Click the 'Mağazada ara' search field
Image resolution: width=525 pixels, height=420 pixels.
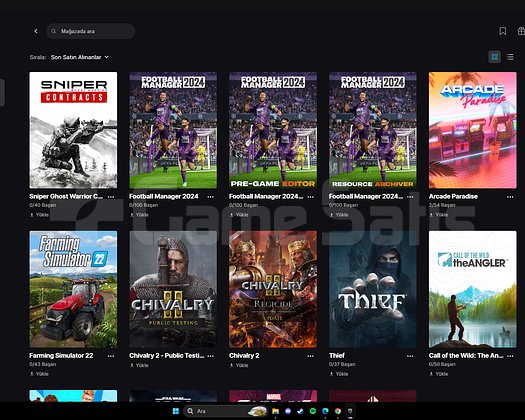point(90,31)
